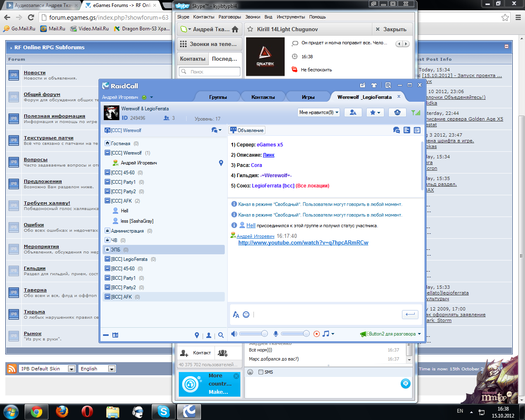
Task: Click the green network signal icon
Action: pos(415,112)
